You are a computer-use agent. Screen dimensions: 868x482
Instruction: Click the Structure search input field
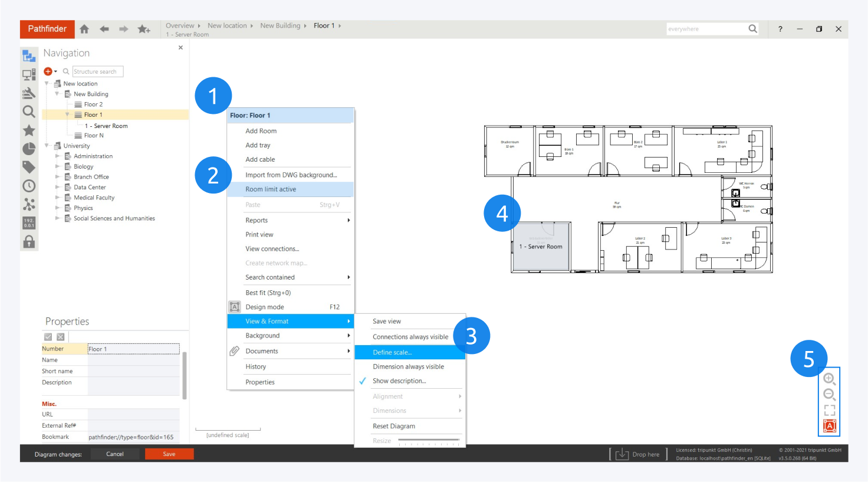(97, 71)
